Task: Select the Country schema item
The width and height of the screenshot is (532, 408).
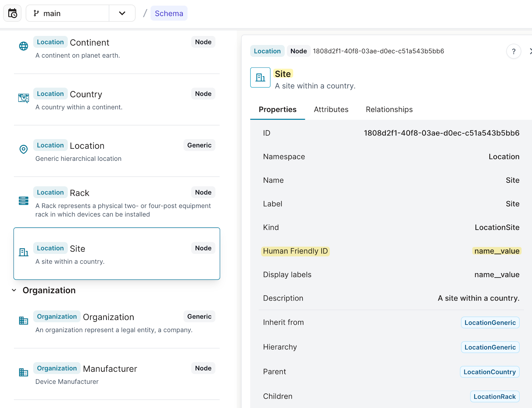Action: (117, 100)
